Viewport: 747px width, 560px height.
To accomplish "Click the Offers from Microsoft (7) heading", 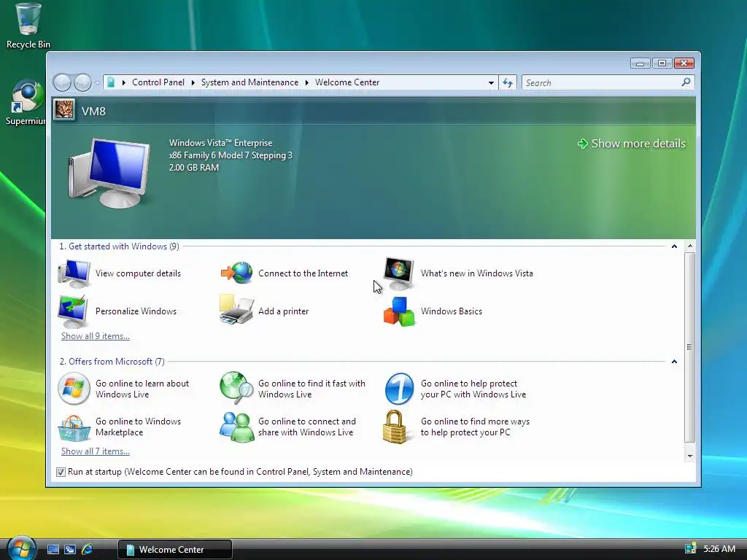I will (112, 362).
